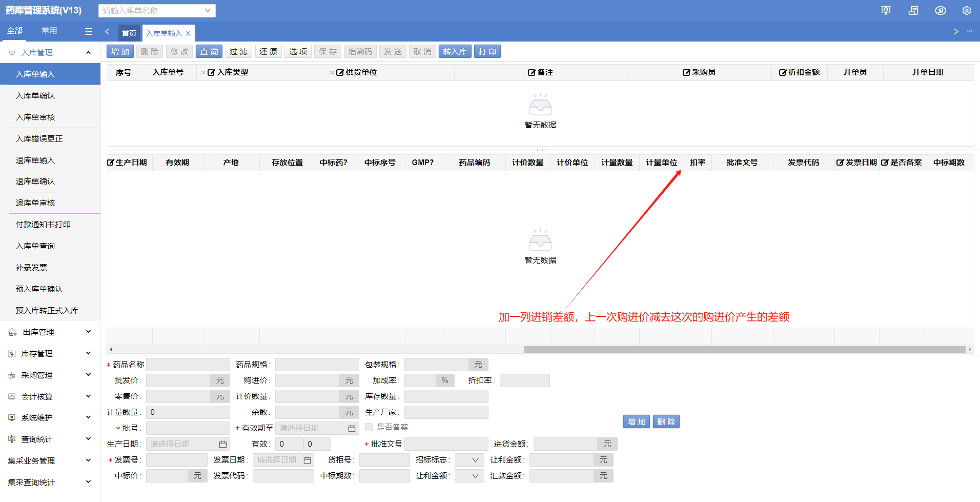Click the 库存管理 module icon

click(12, 354)
